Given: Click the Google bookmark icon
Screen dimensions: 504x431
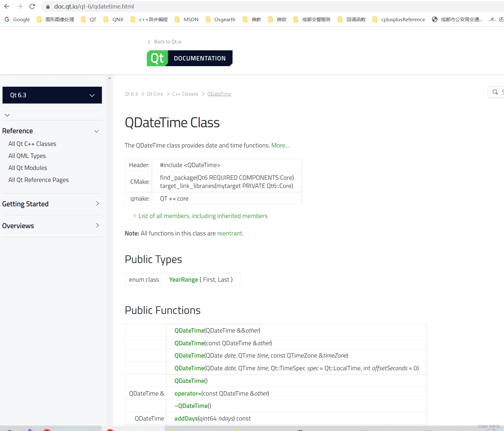Looking at the screenshot, I should (7, 19).
